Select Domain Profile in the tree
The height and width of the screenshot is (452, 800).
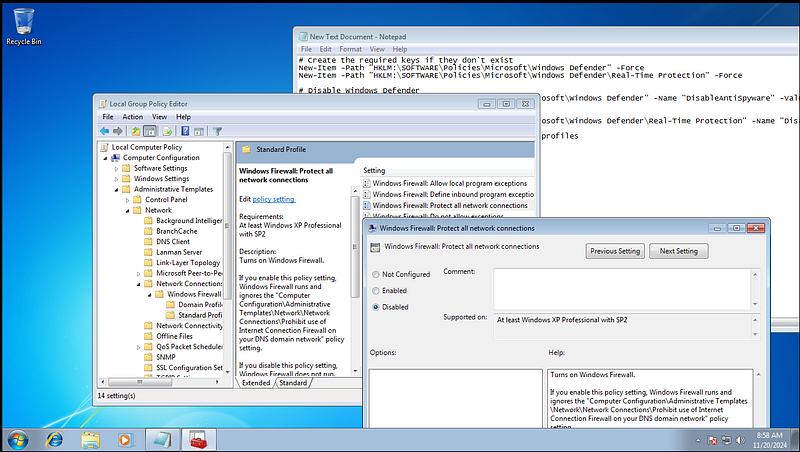[x=194, y=305]
